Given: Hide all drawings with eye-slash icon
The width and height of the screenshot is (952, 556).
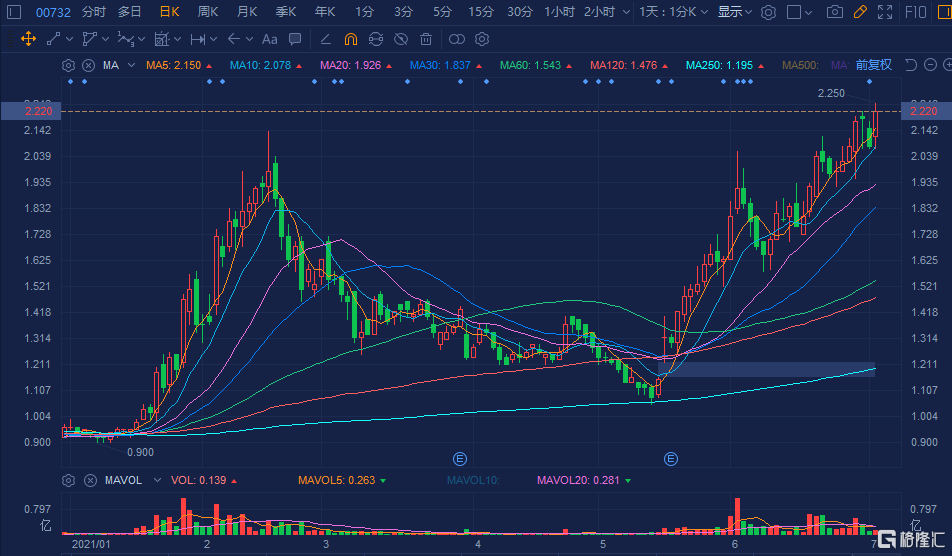Looking at the screenshot, I should click(x=401, y=39).
